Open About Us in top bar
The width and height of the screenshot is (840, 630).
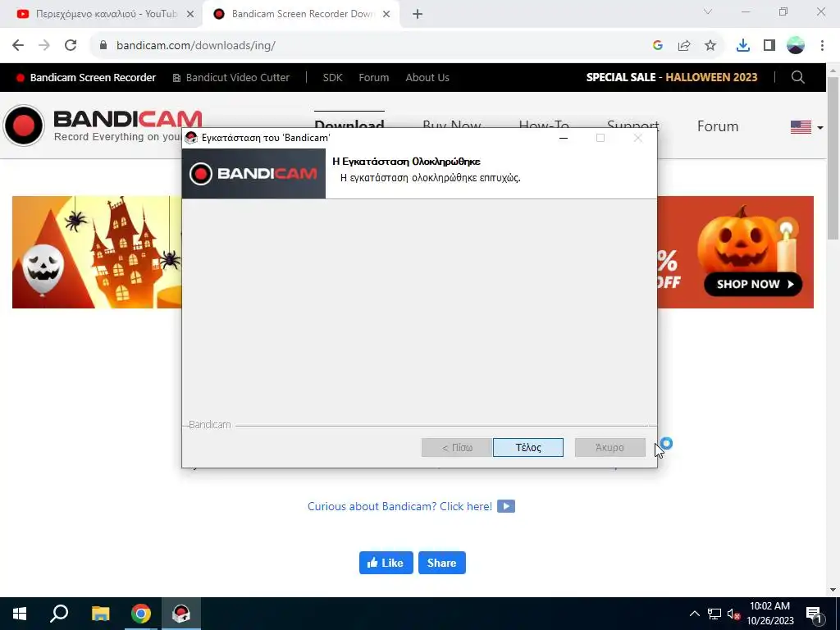click(x=427, y=78)
